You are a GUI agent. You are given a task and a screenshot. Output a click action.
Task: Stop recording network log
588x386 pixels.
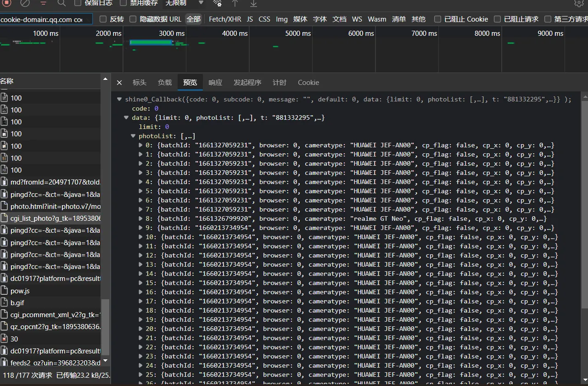point(7,3)
